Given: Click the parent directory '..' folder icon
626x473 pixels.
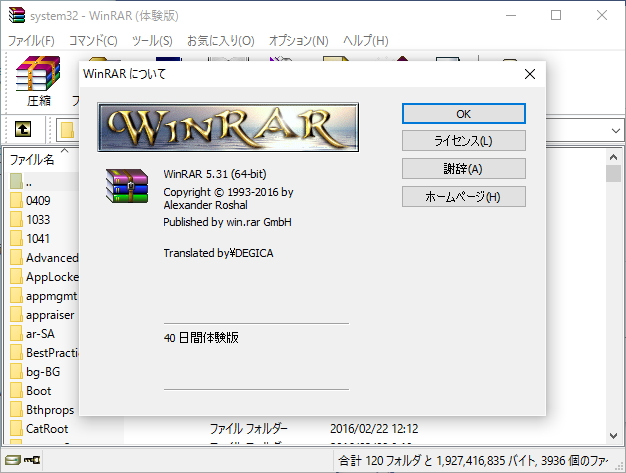Looking at the screenshot, I should 16,181.
